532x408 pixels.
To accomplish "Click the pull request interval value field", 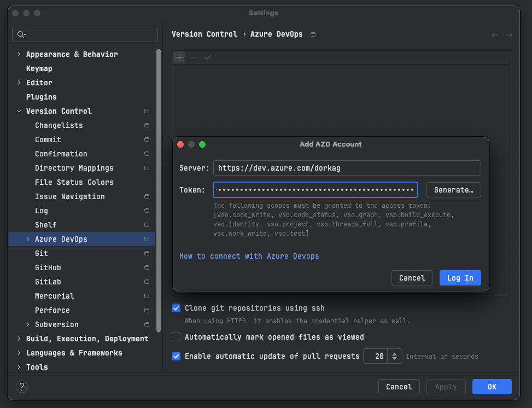I will click(x=375, y=356).
